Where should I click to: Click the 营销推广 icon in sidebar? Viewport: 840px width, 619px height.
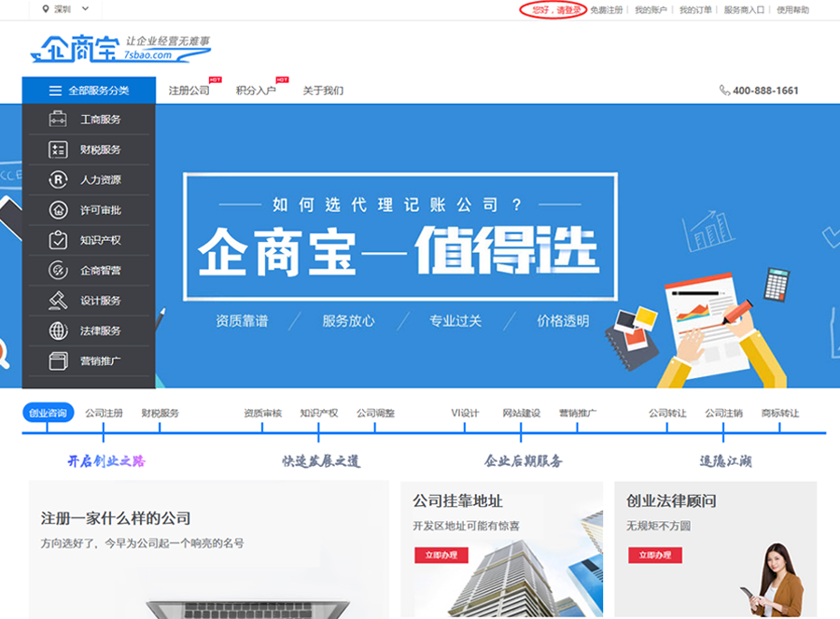[58, 360]
